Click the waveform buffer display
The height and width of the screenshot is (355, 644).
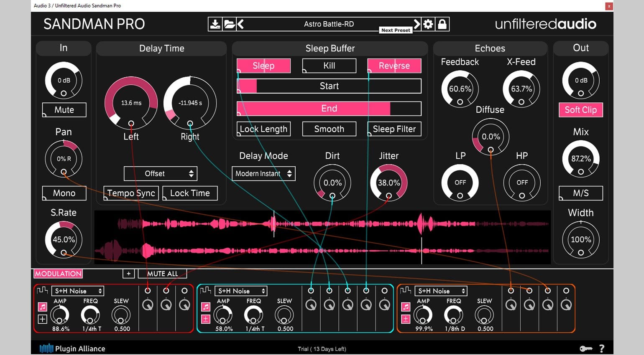322,237
